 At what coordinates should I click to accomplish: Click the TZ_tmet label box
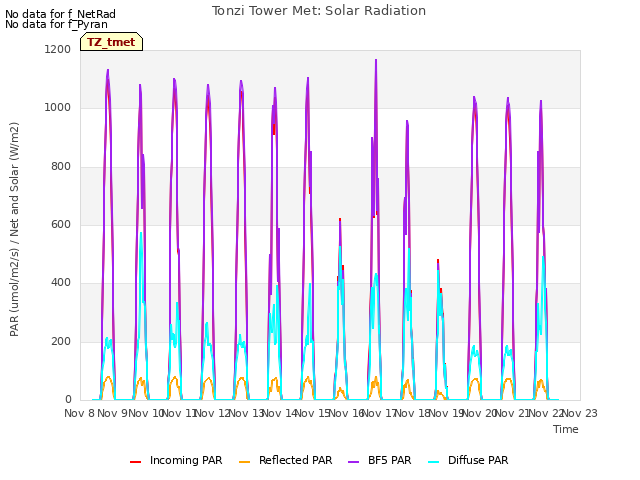111,42
